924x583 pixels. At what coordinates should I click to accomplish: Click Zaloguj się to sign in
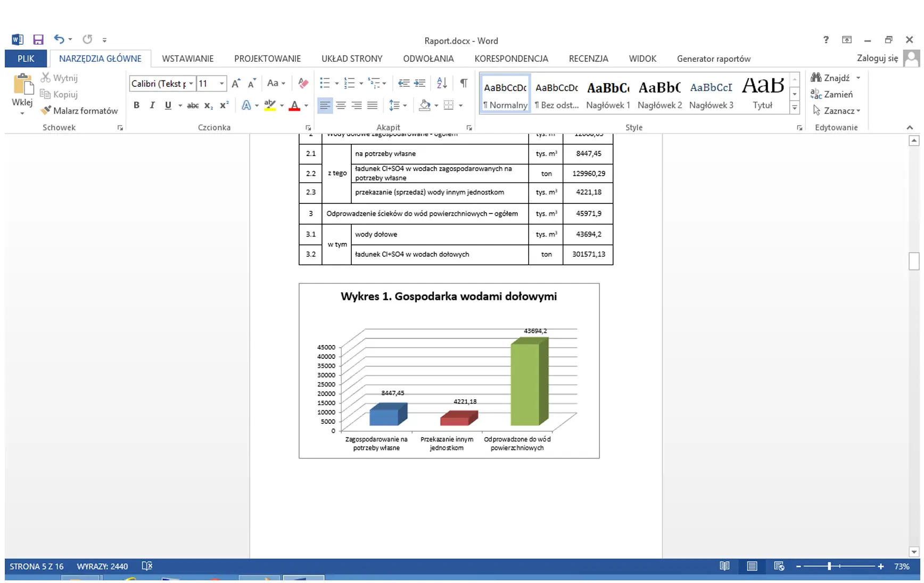click(x=877, y=58)
